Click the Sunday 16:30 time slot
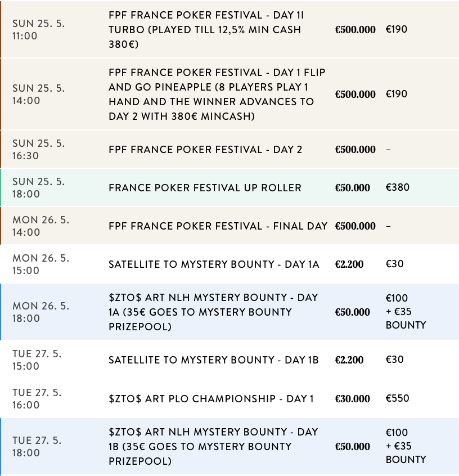This screenshot has height=476, width=459. click(38, 150)
